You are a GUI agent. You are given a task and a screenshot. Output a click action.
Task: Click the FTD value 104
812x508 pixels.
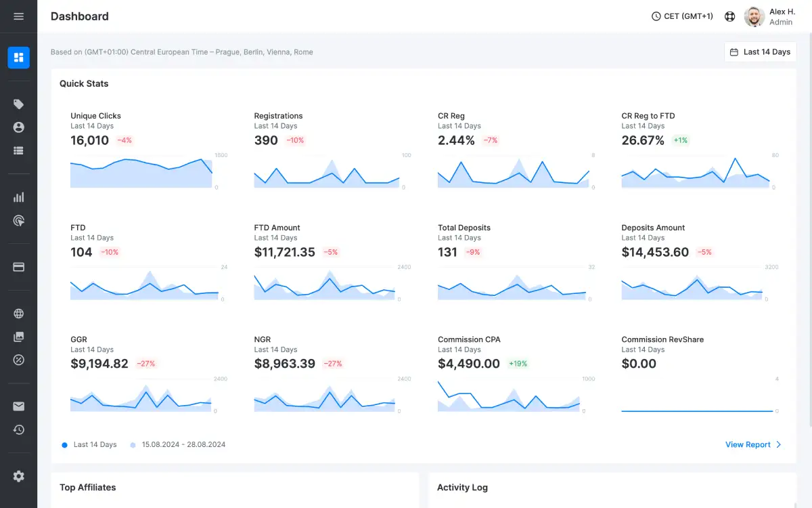81,252
